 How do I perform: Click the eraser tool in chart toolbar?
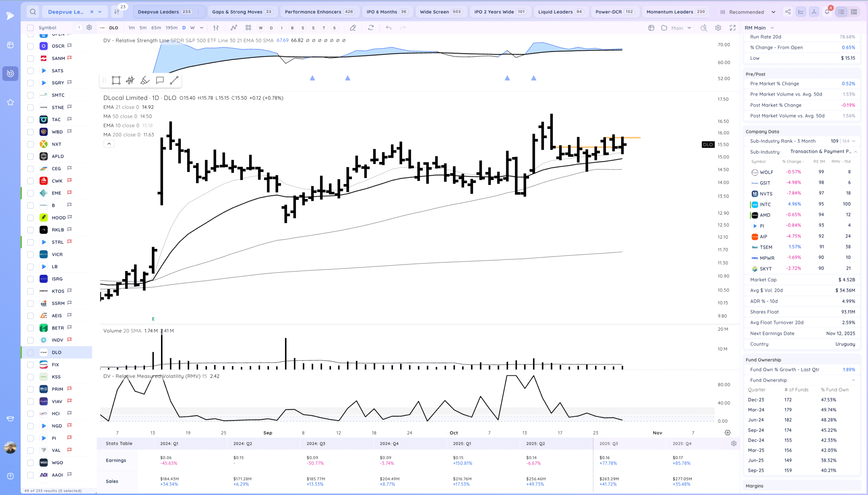[353, 28]
